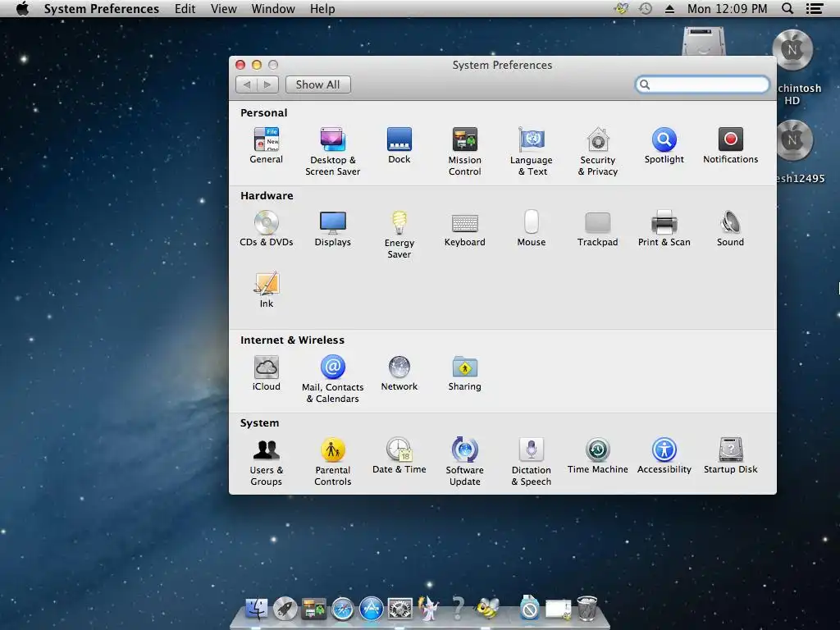Click the Show All button
This screenshot has width=840, height=630.
(318, 84)
